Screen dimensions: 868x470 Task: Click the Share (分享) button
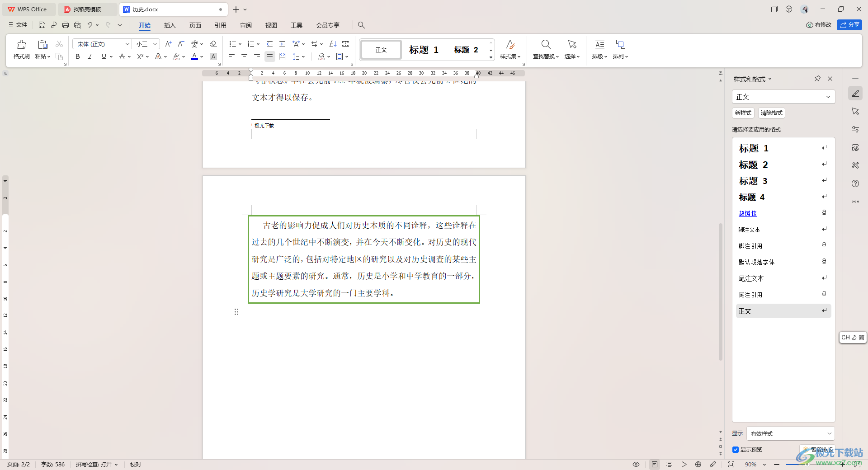(849, 25)
